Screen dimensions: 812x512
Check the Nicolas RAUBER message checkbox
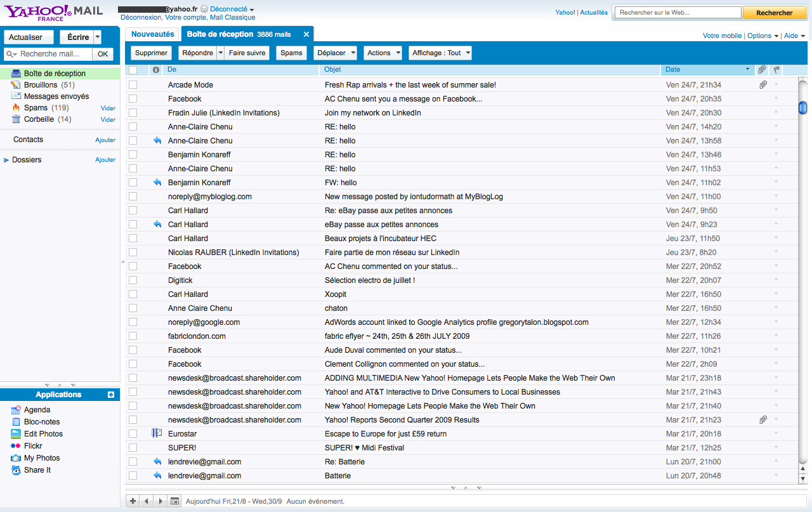pyautogui.click(x=133, y=253)
